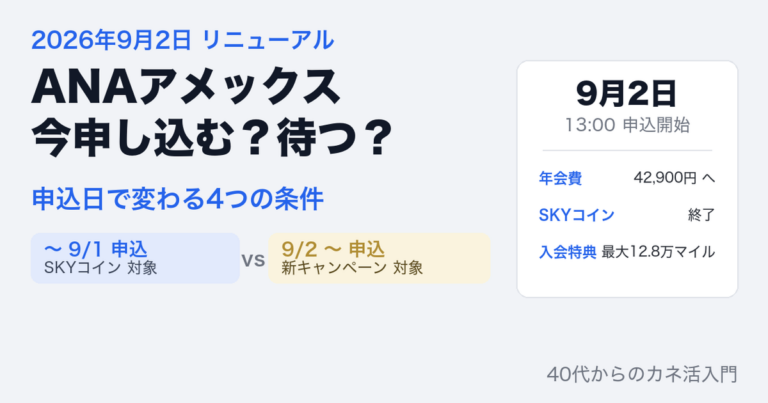The image size is (768, 403).
Task: Select the yellow 9/2 〜 申込 badge
Action: [x=379, y=258]
